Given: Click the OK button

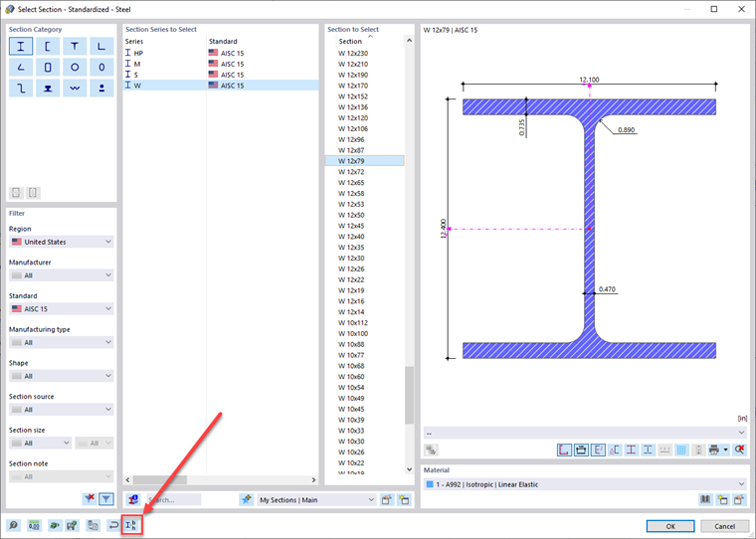Looking at the screenshot, I should pos(670,526).
